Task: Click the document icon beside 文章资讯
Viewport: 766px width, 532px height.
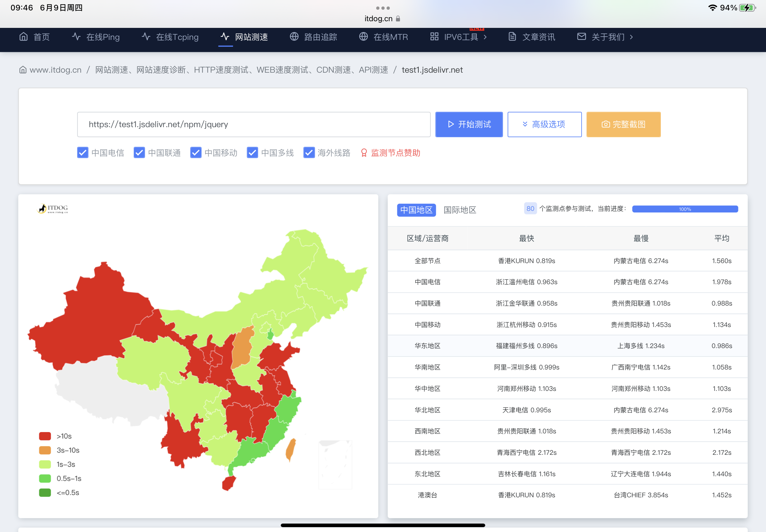Action: (x=512, y=37)
